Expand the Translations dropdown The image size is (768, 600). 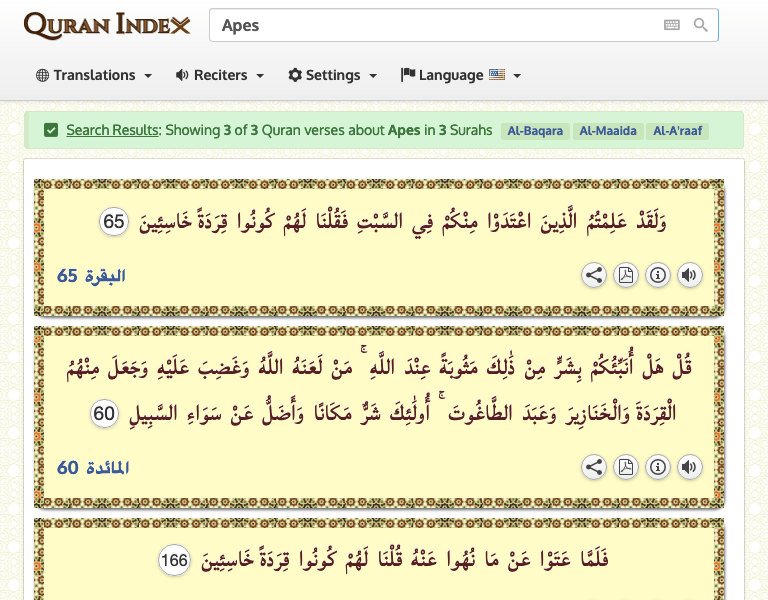point(94,75)
